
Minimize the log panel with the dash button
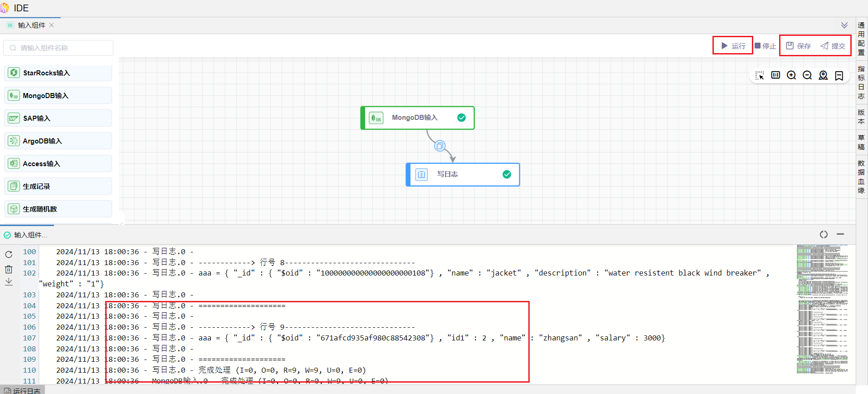(x=840, y=234)
